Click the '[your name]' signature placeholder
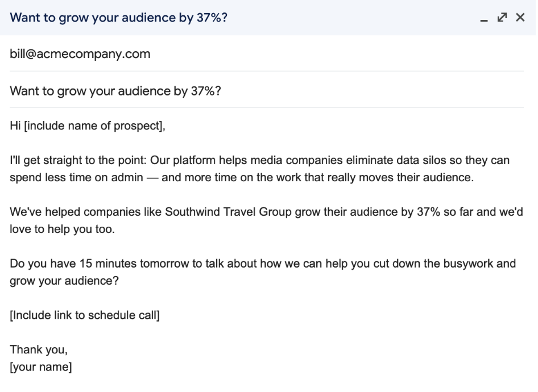 coord(41,366)
